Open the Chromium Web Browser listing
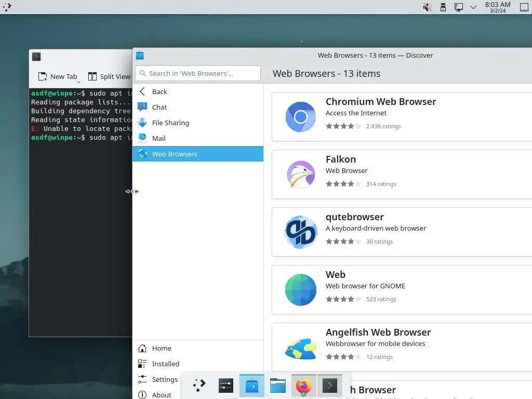Image resolution: width=532 pixels, height=399 pixels. click(x=402, y=117)
